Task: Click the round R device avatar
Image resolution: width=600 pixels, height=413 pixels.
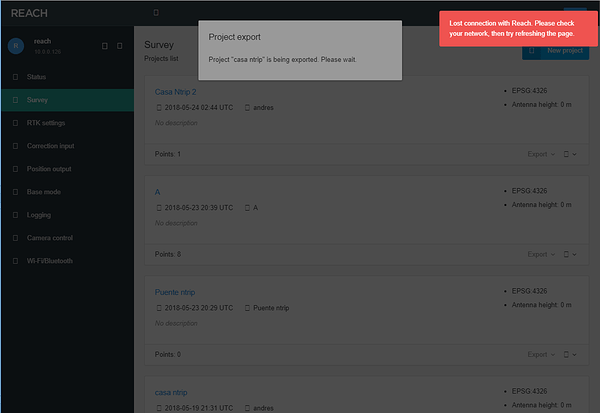Action: pos(16,46)
